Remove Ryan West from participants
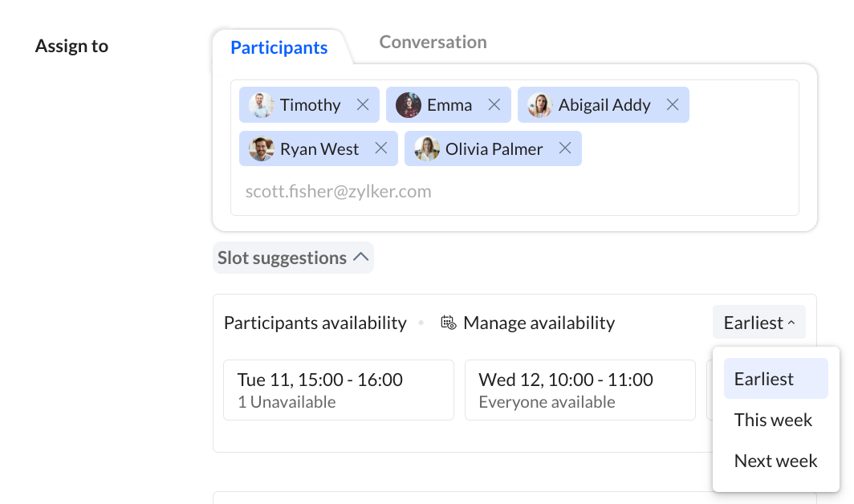The image size is (854, 504). tap(381, 148)
